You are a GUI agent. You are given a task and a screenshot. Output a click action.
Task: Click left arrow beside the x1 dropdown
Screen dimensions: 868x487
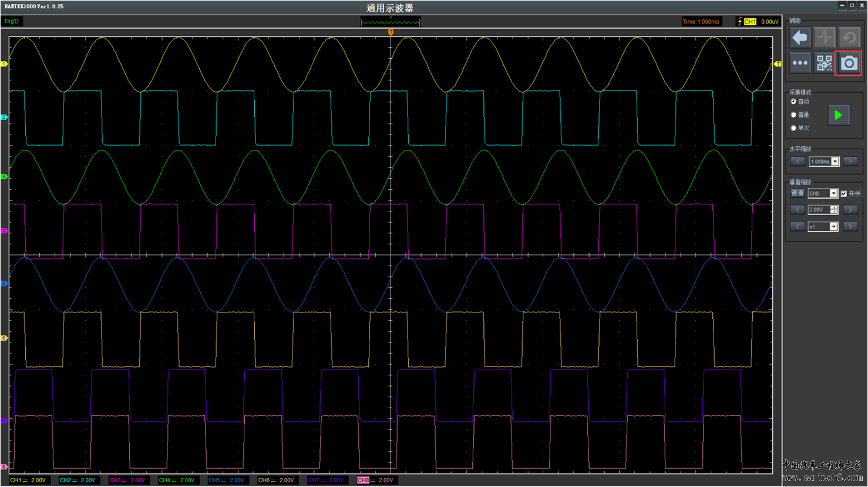click(798, 226)
